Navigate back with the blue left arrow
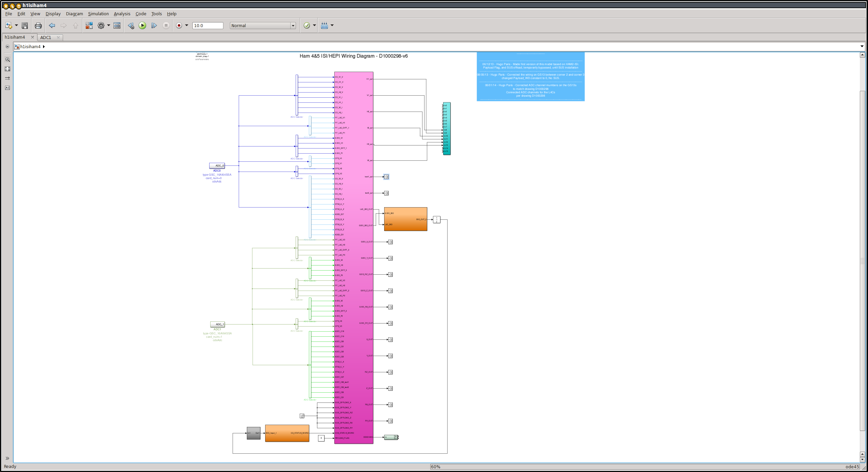Image resolution: width=868 pixels, height=472 pixels. (52, 25)
